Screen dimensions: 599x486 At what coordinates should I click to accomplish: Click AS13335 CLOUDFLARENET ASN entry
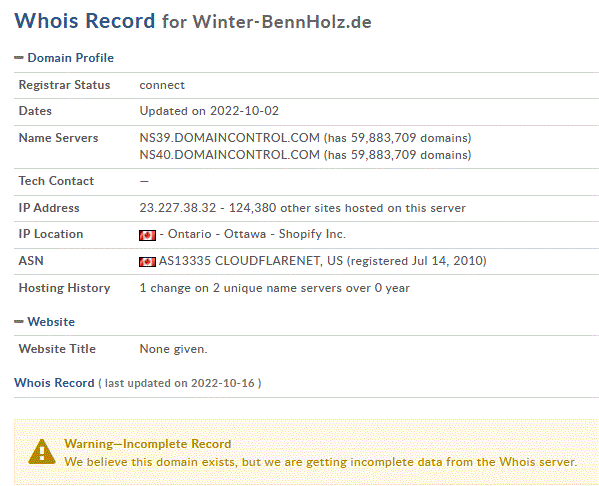pos(251,261)
